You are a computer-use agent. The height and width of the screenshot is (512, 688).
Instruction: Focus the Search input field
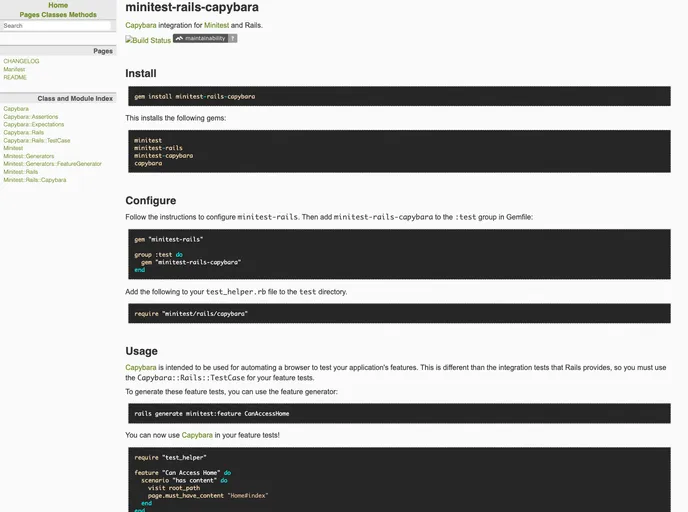57,26
